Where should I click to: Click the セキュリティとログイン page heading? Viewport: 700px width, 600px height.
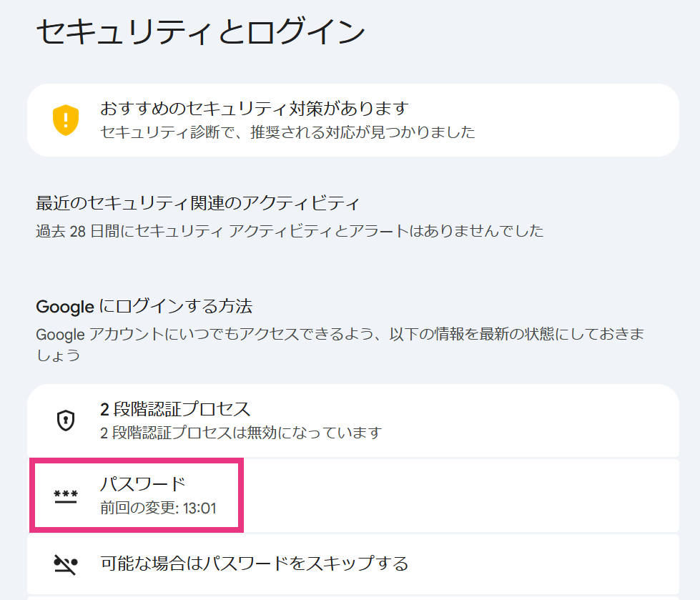point(200,31)
